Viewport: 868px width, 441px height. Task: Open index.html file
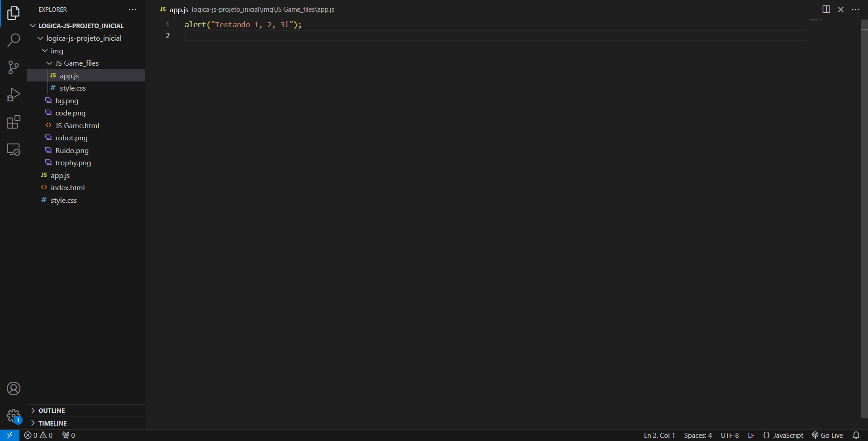point(86,188)
